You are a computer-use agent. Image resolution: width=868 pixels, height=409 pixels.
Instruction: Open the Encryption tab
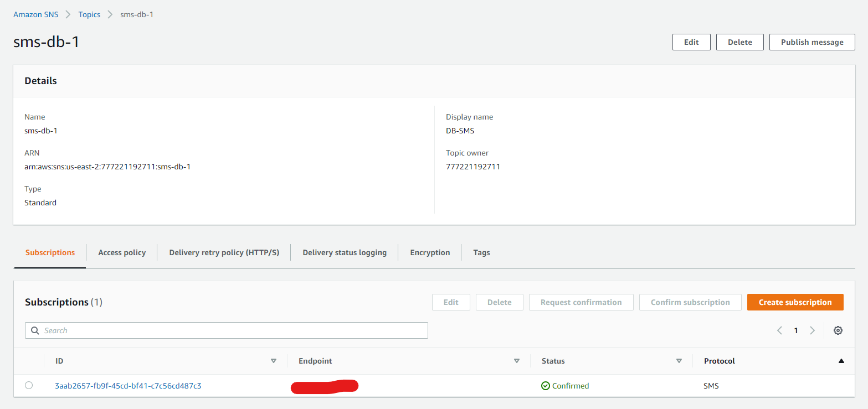tap(429, 252)
